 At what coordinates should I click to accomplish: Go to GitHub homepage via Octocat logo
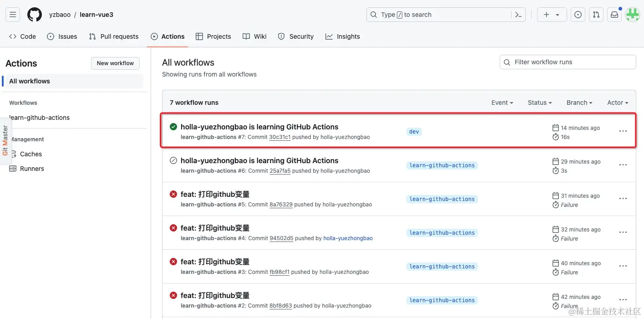[35, 15]
